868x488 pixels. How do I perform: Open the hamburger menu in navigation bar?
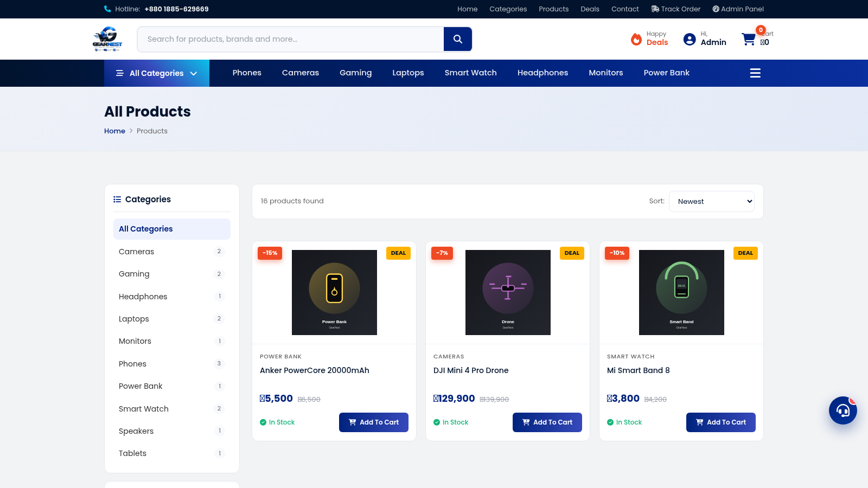click(x=755, y=73)
